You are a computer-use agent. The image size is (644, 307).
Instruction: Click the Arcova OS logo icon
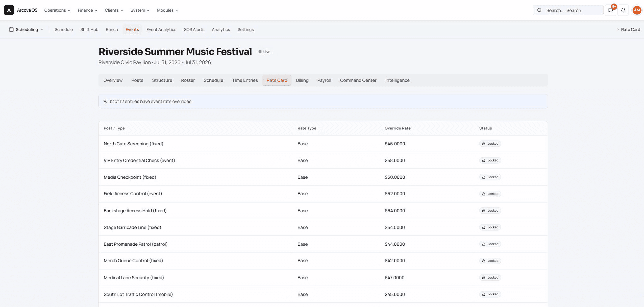point(9,10)
